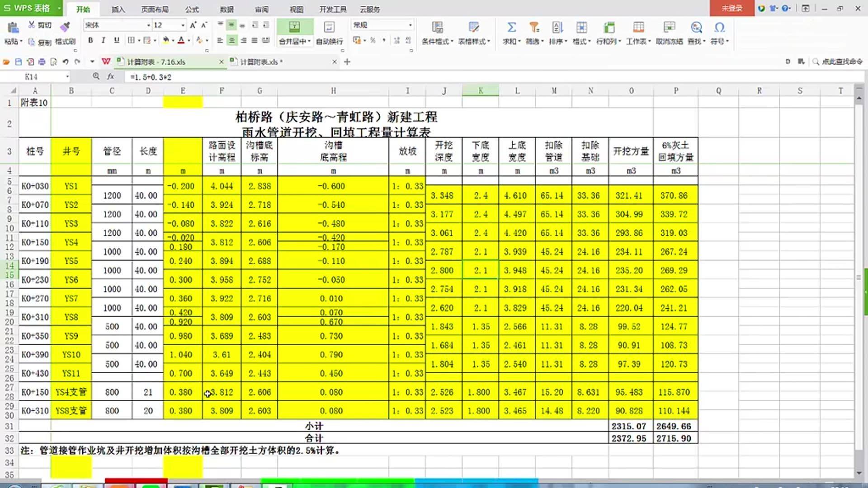Click the Undo arrow icon
The width and height of the screenshot is (868, 488).
66,62
